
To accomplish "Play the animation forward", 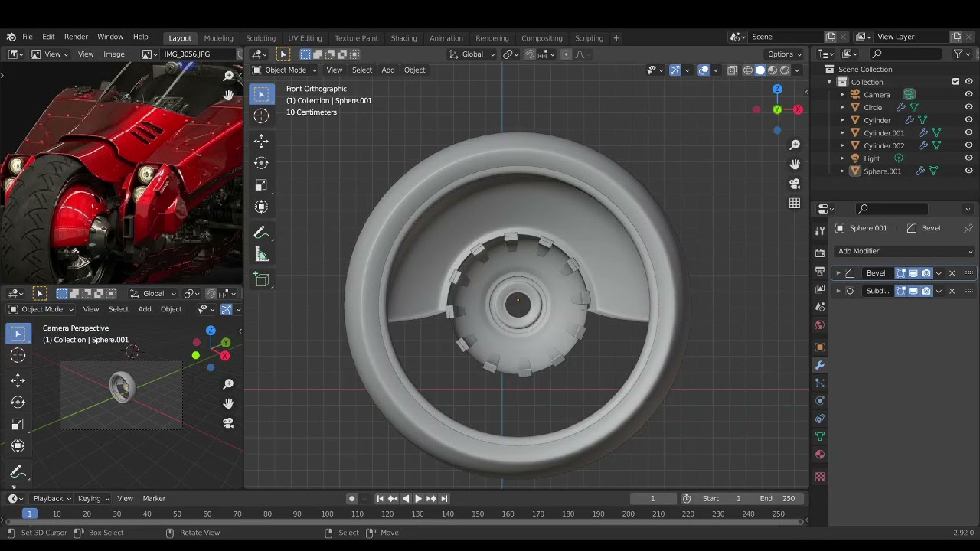I will tap(418, 498).
